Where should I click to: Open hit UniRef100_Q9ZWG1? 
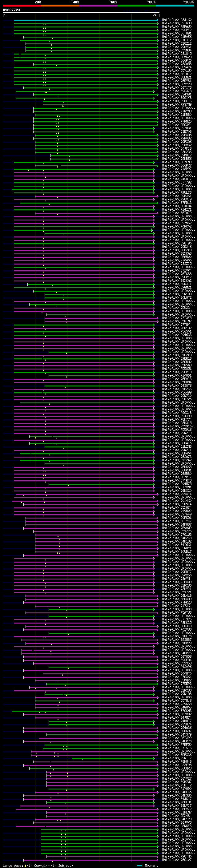point(177,128)
